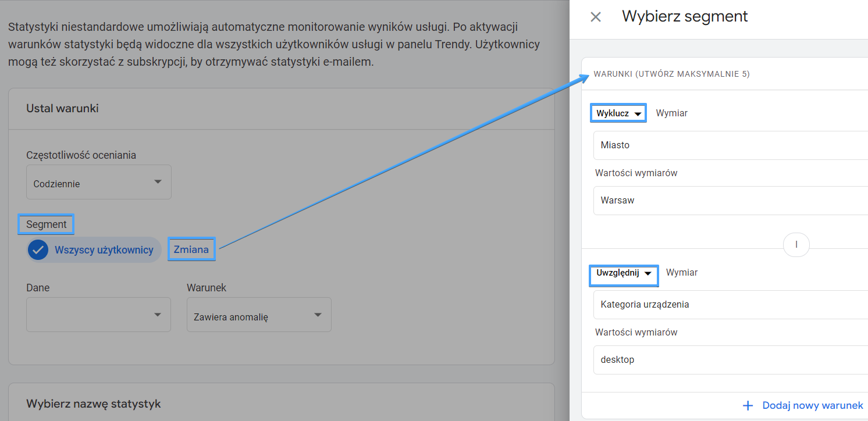Viewport: 868px width, 421px height.
Task: Click the Wymiar label next to Uwzględnij
Action: tap(682, 272)
